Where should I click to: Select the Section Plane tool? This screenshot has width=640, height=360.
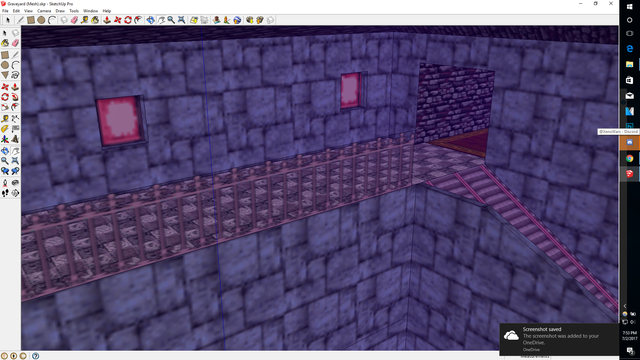16,193
